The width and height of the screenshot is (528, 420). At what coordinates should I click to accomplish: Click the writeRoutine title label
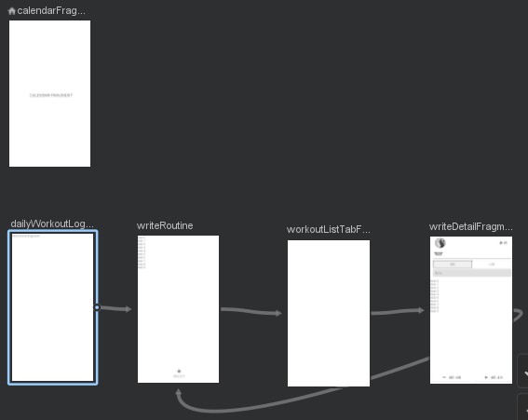tap(165, 225)
